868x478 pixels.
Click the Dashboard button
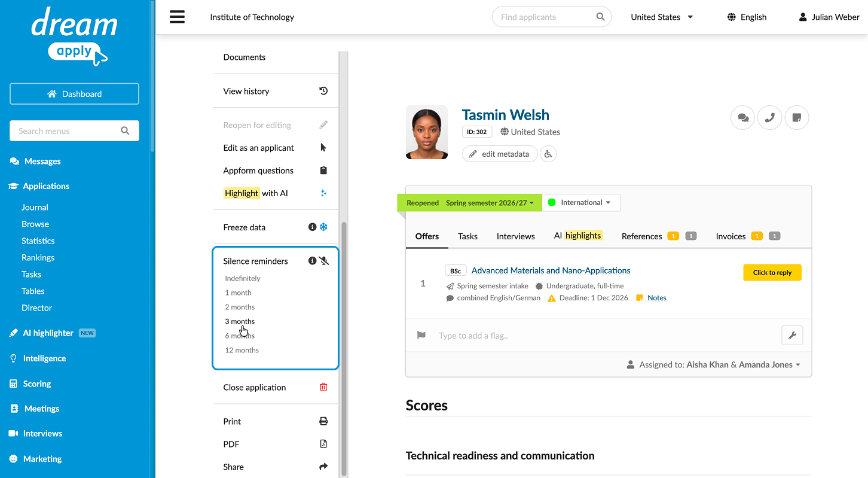(74, 94)
